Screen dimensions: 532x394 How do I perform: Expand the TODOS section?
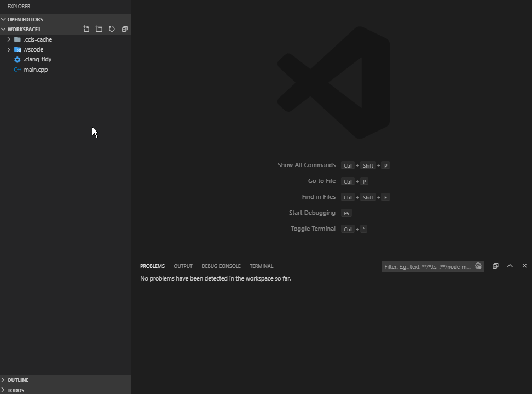click(3, 390)
